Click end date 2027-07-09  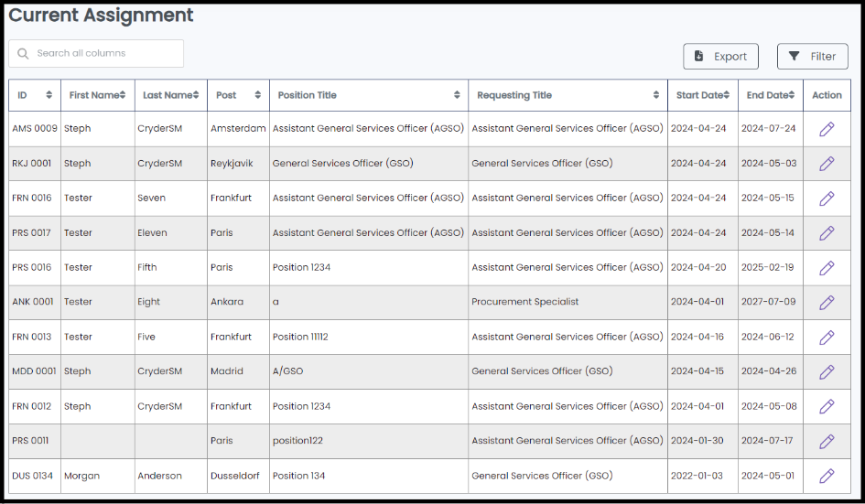769,302
